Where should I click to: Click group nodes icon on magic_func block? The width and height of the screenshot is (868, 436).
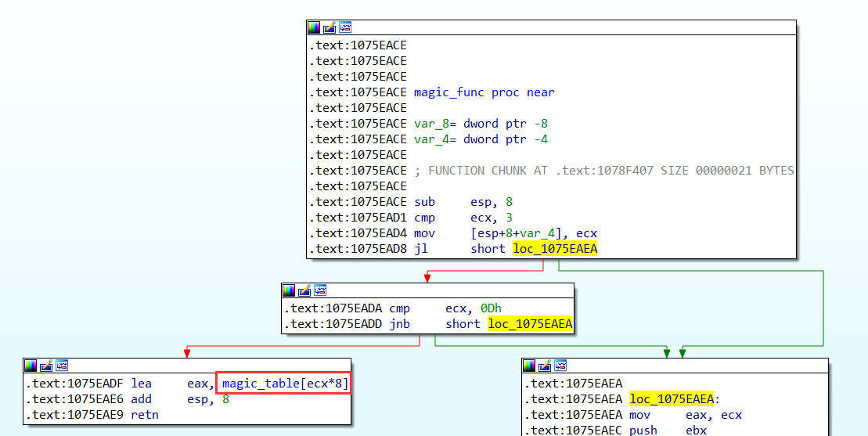[345, 27]
